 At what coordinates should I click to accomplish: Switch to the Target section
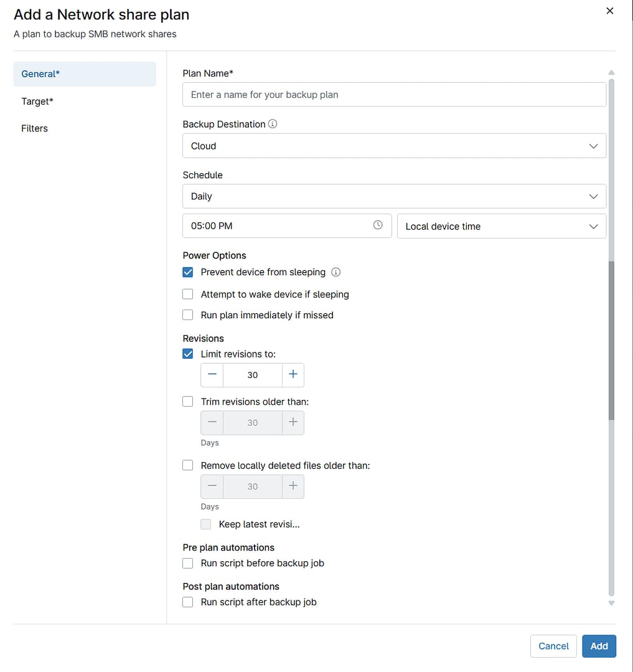(37, 101)
